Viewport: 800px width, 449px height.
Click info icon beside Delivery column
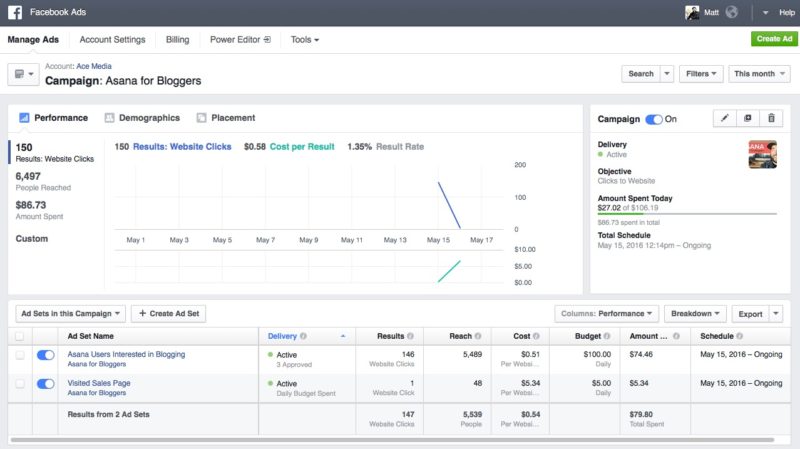coord(303,336)
